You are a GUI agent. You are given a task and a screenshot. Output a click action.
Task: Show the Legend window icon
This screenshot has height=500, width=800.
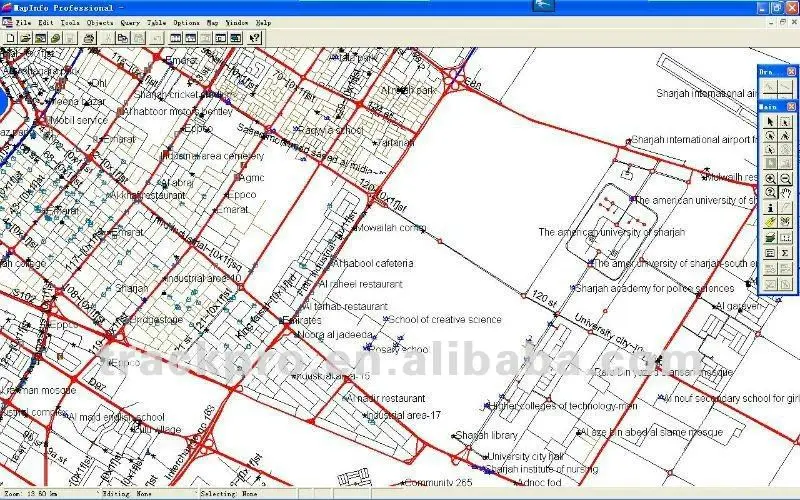(x=770, y=253)
